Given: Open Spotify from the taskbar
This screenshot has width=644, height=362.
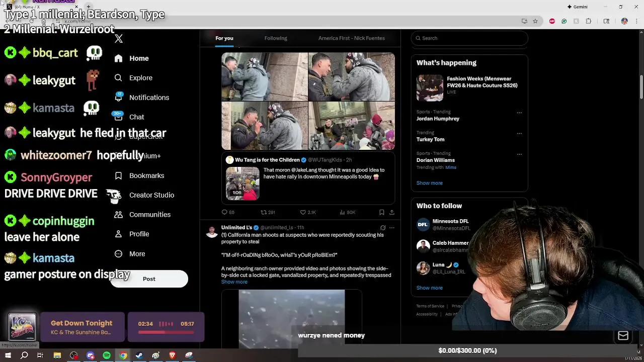Looking at the screenshot, I should (107, 355).
